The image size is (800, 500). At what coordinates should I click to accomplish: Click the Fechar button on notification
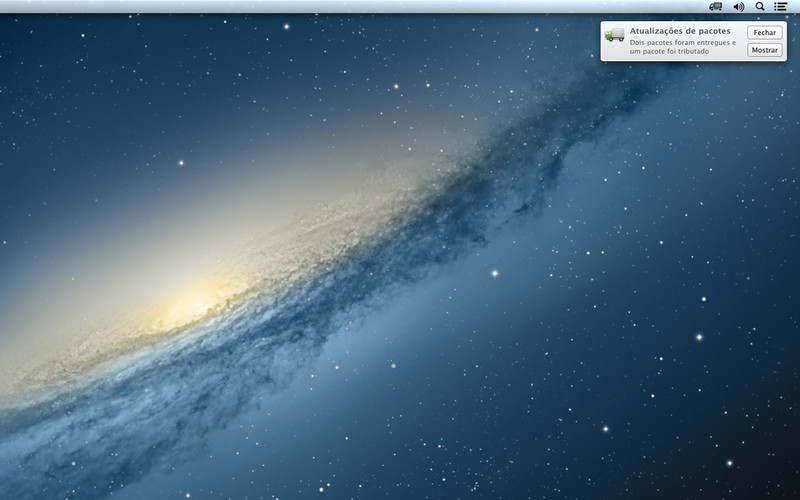point(765,32)
